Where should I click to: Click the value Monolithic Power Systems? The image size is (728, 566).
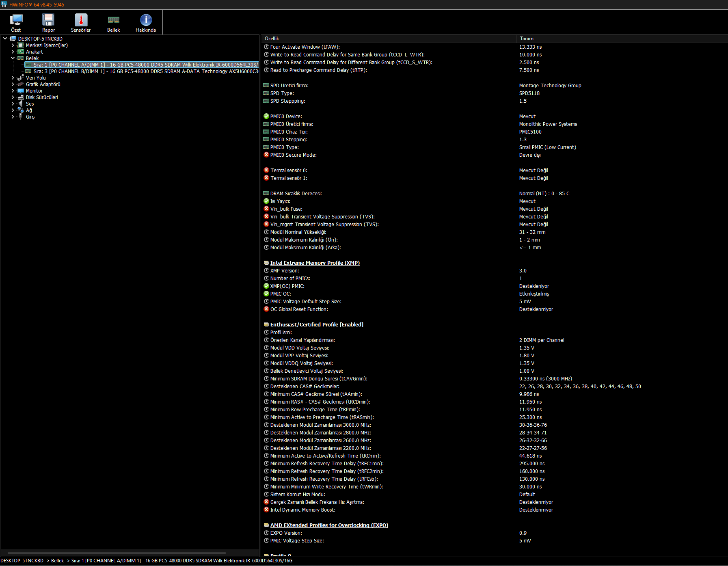(548, 124)
